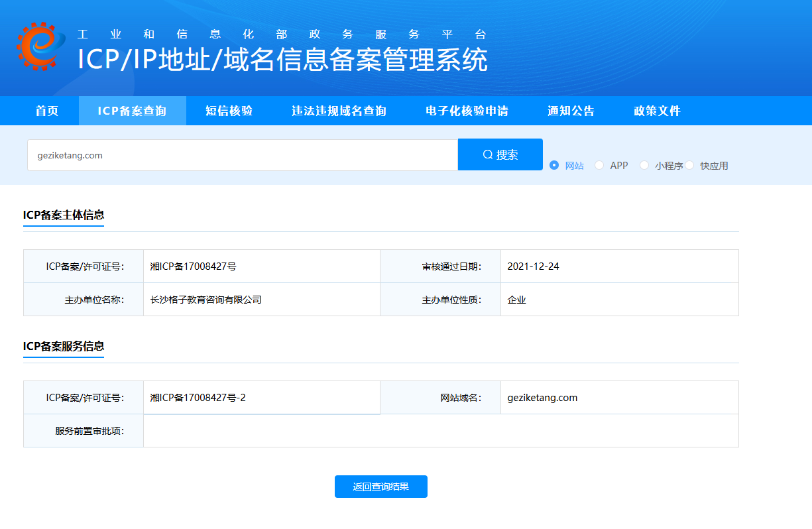Image resolution: width=812 pixels, height=529 pixels.
Task: Click the 网站域名 value geziketang.com
Action: point(542,398)
